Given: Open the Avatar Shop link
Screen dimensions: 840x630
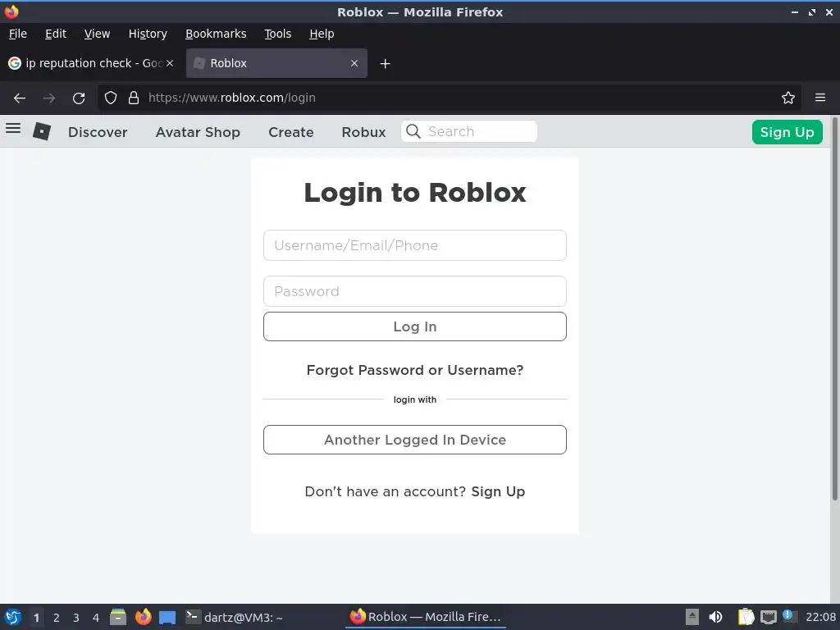Looking at the screenshot, I should click(x=198, y=132).
